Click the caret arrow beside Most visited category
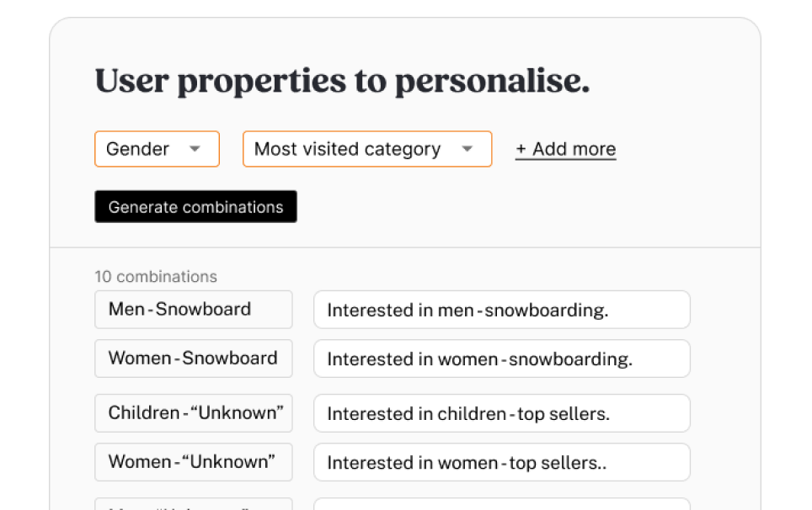This screenshot has width=812, height=510. click(x=467, y=149)
